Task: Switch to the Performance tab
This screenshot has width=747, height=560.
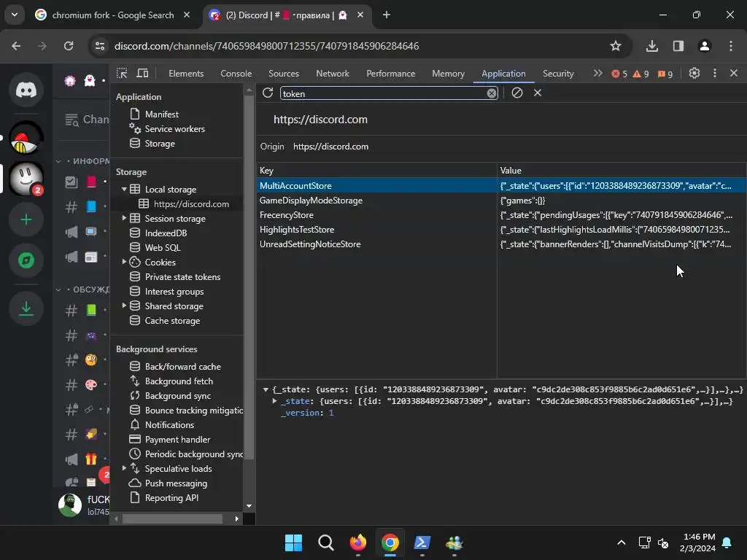Action: (x=391, y=74)
